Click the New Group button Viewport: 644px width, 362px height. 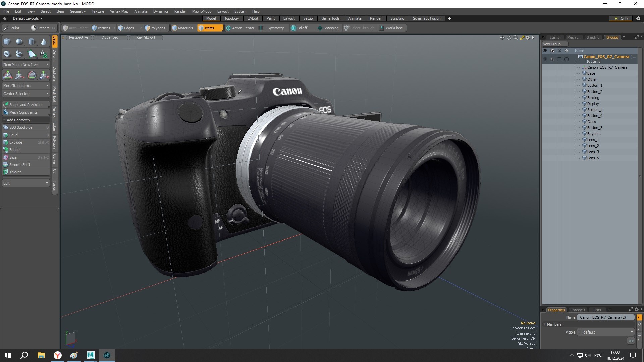554,44
